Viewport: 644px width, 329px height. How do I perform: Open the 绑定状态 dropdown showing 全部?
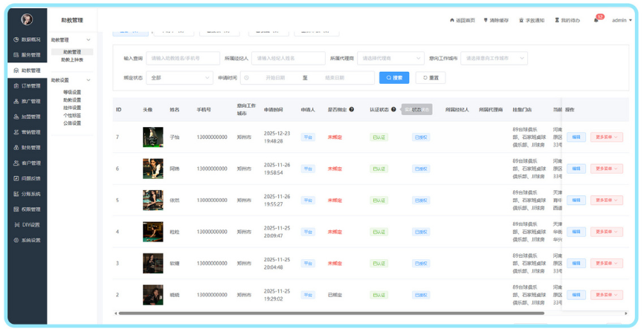click(180, 78)
